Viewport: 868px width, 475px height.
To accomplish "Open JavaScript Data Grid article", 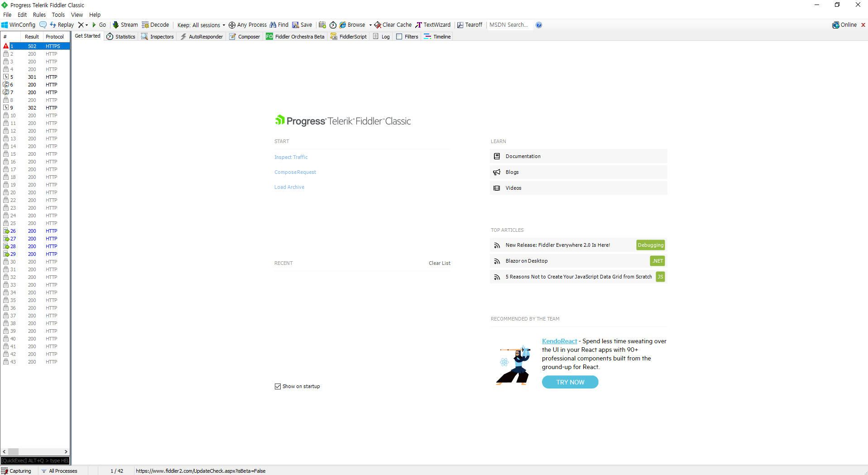I will point(579,277).
